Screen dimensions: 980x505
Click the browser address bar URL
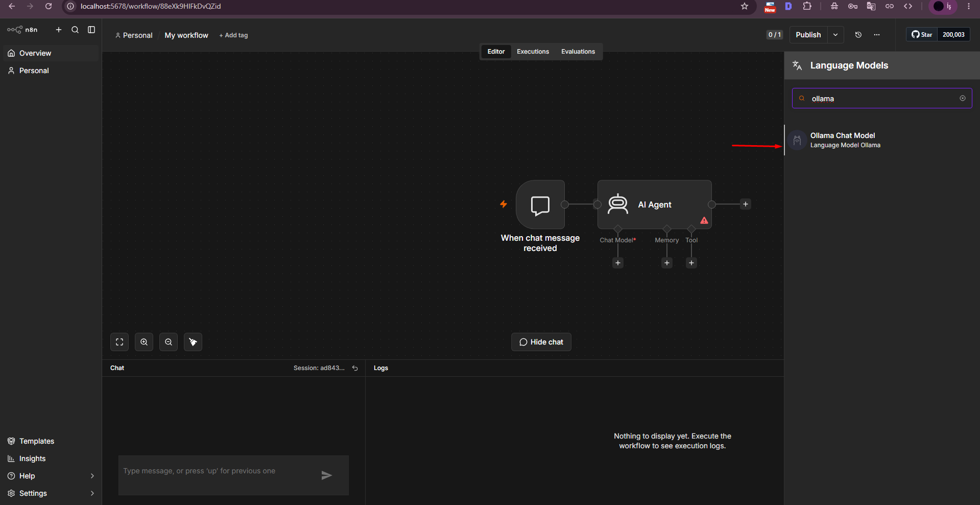tap(151, 6)
